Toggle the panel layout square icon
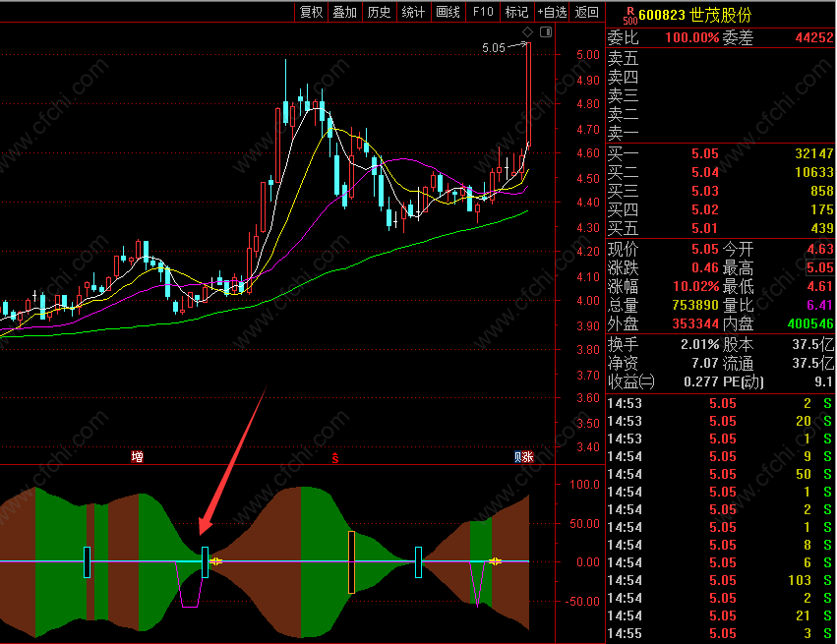The image size is (837, 644). [x=546, y=32]
